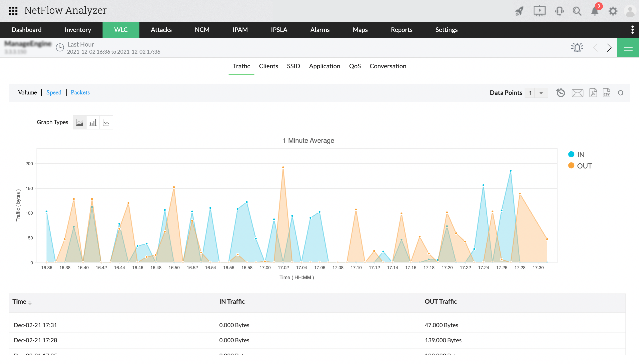Toggle the OUT orange legend swatch
The width and height of the screenshot is (639, 364).
(571, 166)
